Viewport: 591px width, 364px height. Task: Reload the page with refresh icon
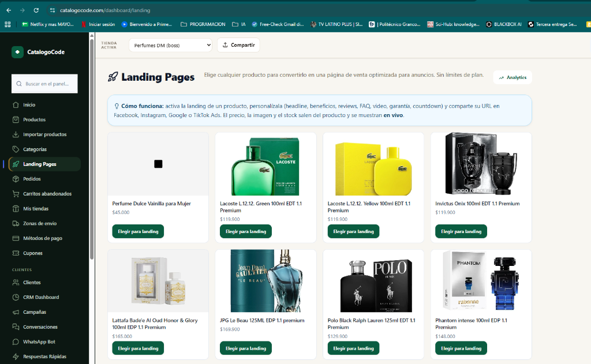pyautogui.click(x=36, y=10)
